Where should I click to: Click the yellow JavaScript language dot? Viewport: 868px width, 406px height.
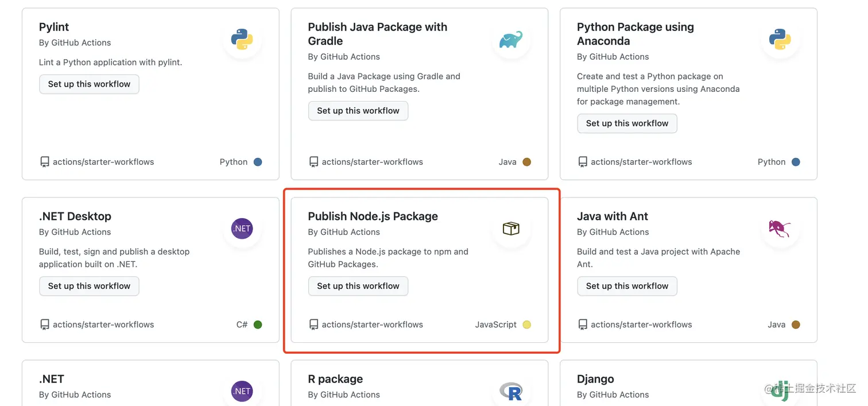tap(527, 324)
